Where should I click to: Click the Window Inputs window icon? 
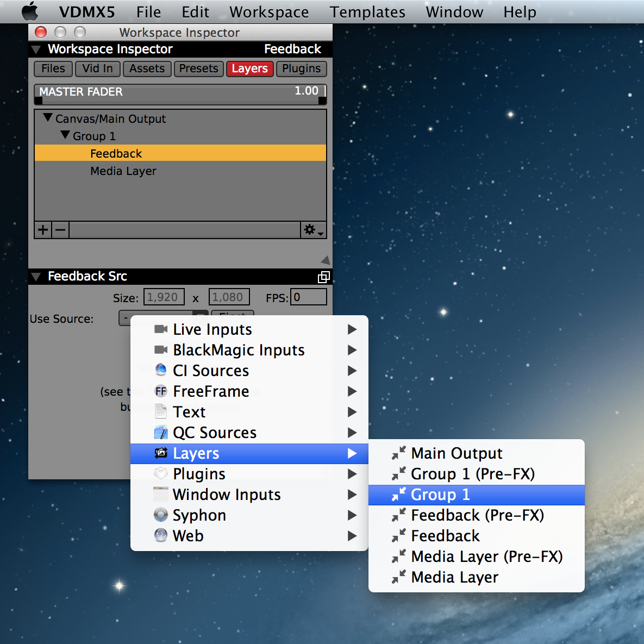tap(160, 494)
